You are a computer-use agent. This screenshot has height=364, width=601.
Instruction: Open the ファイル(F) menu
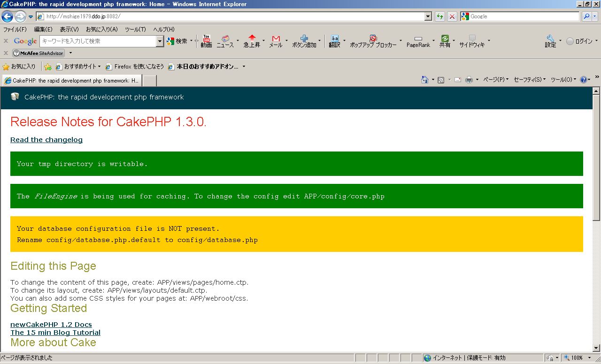tap(15, 29)
